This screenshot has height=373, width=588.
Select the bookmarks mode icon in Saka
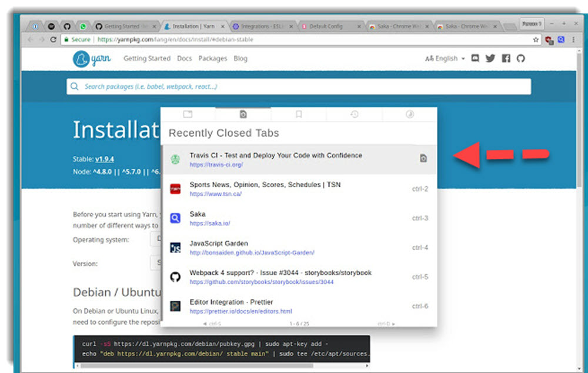point(299,114)
